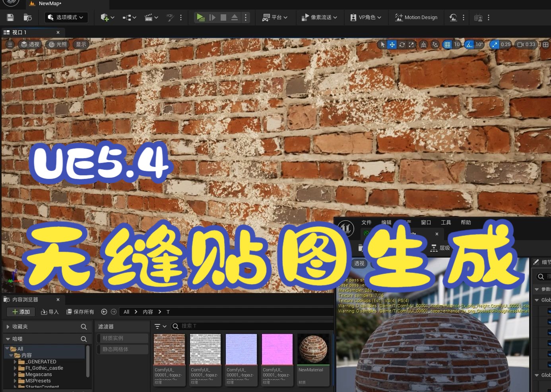551x392 pixels.
Task: Click the search icon in the 收藏夹 row
Action: pyautogui.click(x=83, y=327)
